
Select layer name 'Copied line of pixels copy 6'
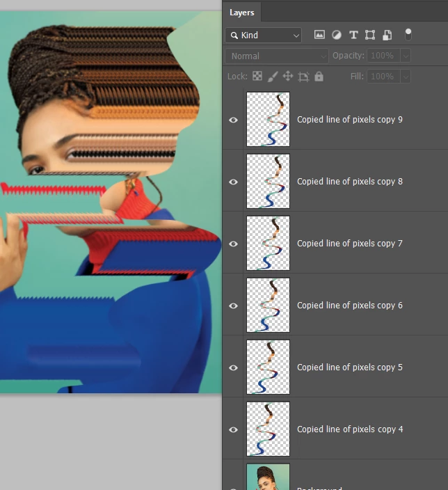coord(350,306)
